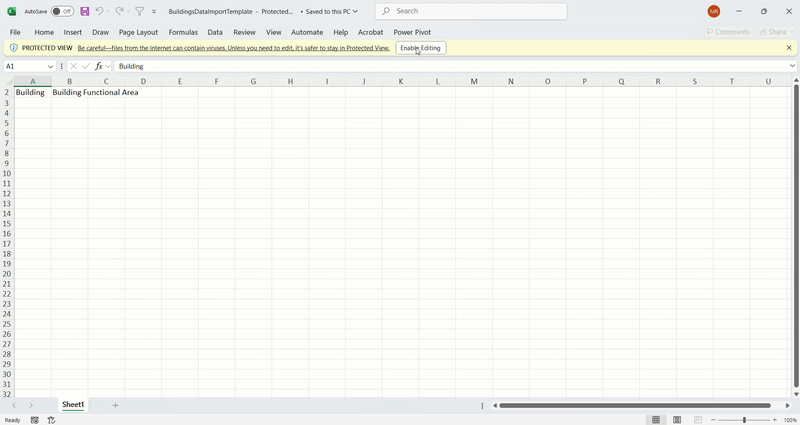The width and height of the screenshot is (800, 425).
Task: Expand the formula bar chevron
Action: tap(792, 66)
